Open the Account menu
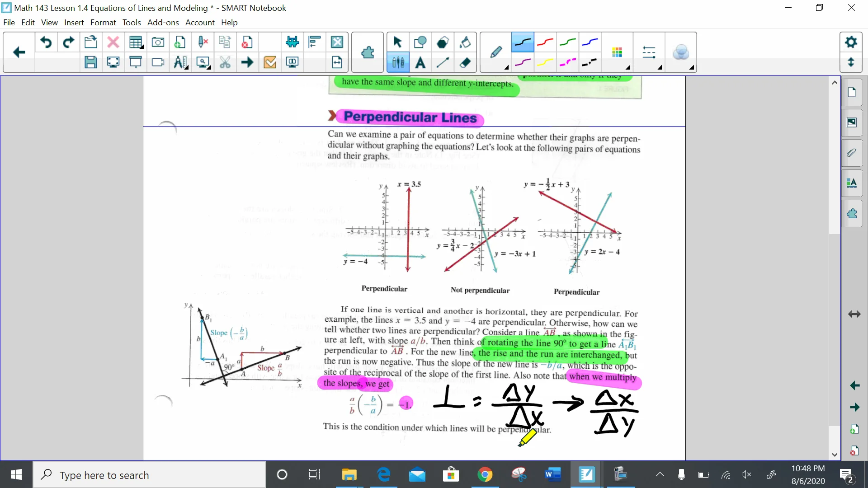 200,22
